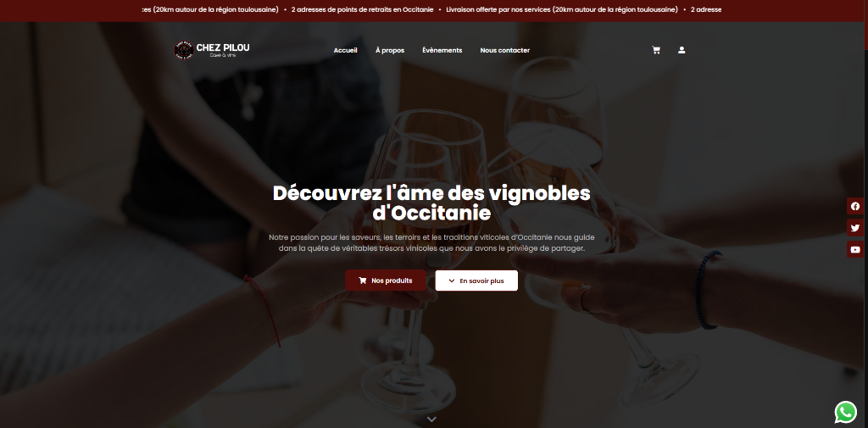Click the round Chez Pilou logo emblem
The image size is (868, 428).
point(183,50)
